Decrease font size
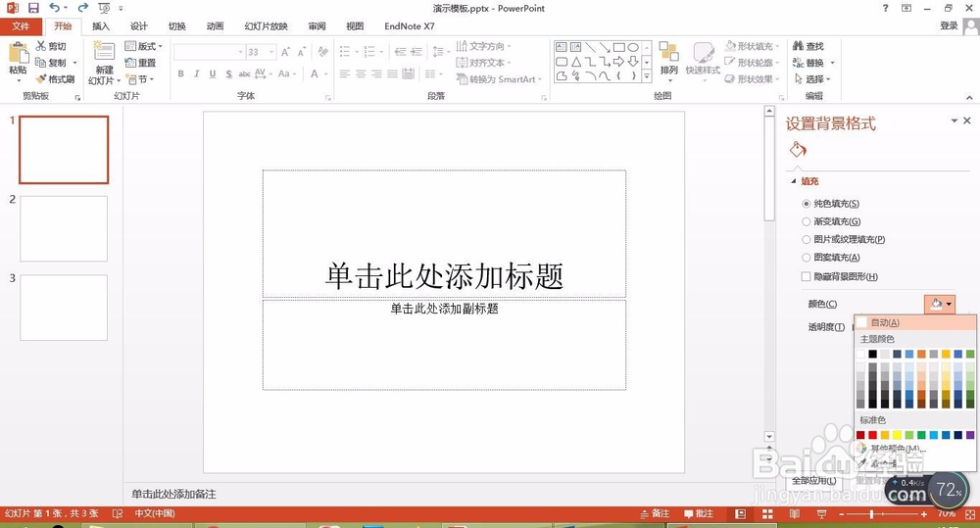This screenshot has width=980, height=528. [301, 52]
